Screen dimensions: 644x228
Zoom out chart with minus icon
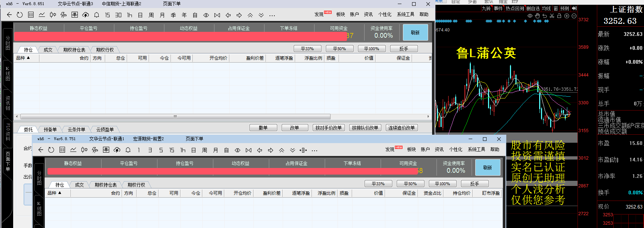click(x=574, y=16)
